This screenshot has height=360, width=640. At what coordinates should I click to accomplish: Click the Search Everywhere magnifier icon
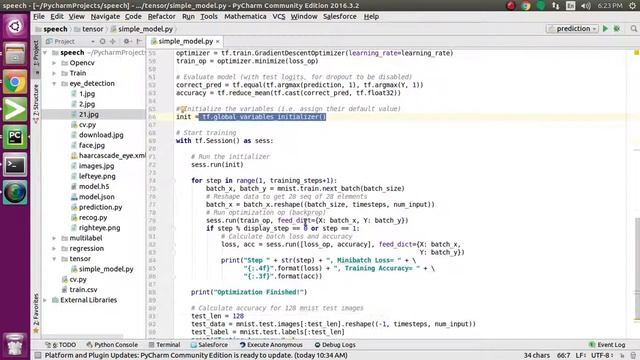pyautogui.click(x=633, y=29)
